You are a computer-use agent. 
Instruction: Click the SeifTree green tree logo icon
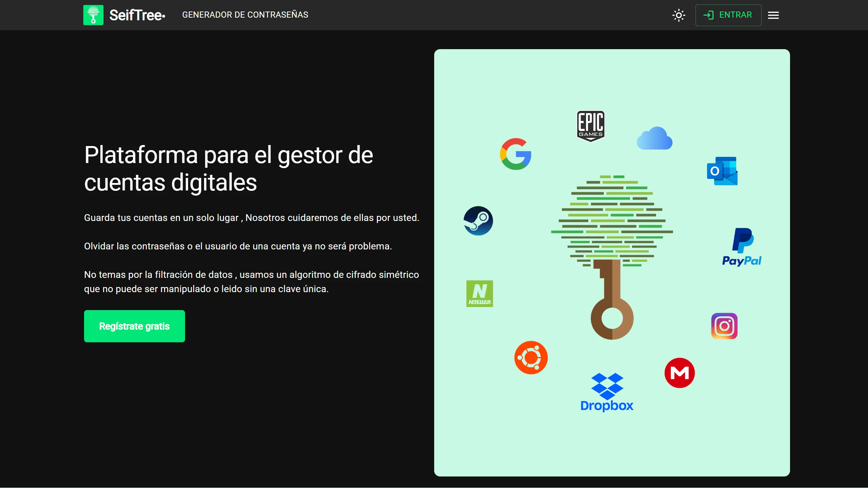(93, 15)
